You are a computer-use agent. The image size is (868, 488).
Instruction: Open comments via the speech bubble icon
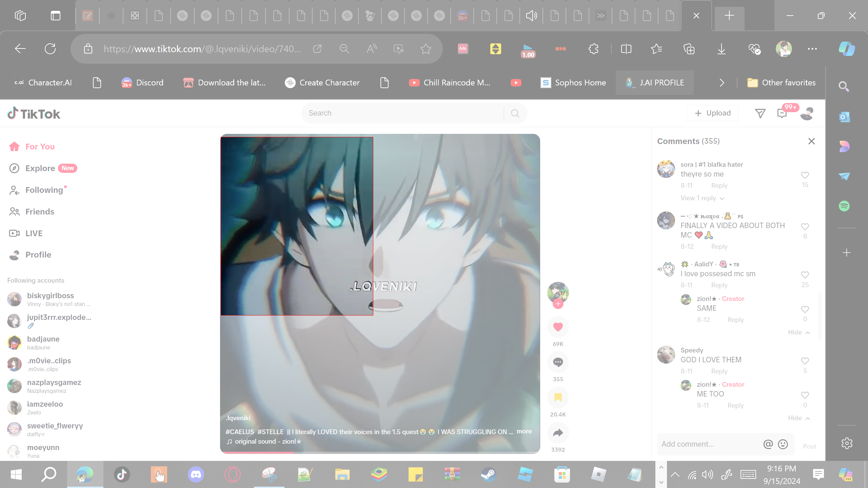point(558,362)
